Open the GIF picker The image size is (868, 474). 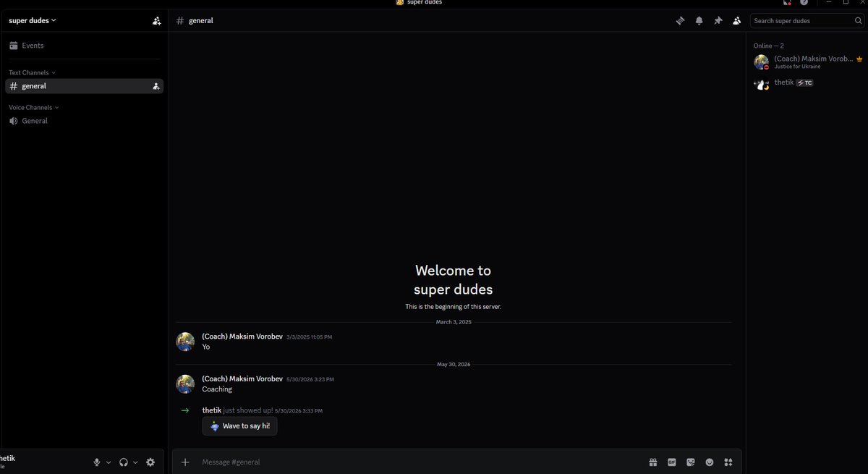click(672, 462)
